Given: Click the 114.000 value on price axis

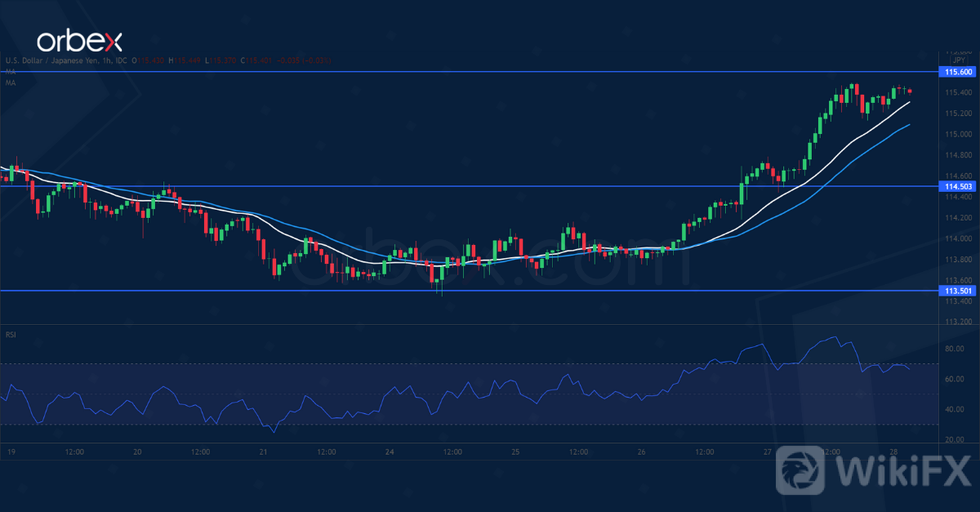Looking at the screenshot, I should click(958, 238).
